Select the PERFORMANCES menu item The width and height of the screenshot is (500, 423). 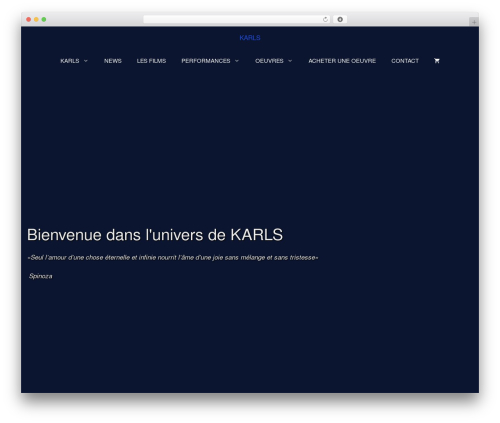(206, 61)
